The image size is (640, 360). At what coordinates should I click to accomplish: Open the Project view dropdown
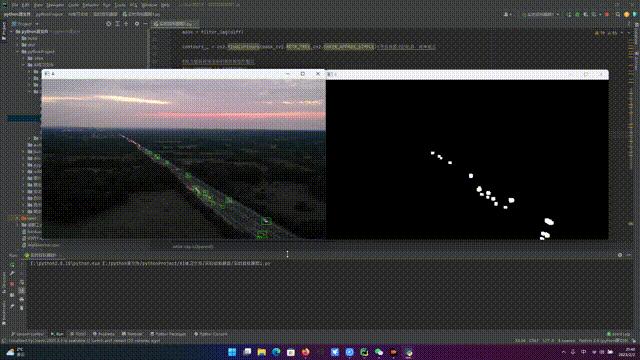tap(24, 24)
